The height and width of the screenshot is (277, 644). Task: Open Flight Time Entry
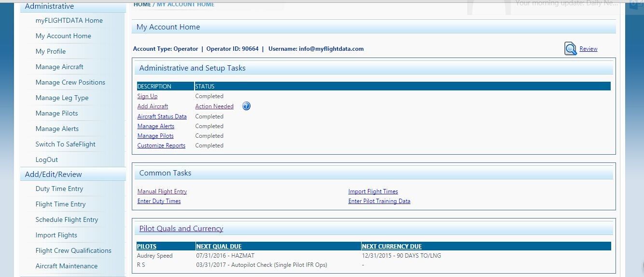coord(60,204)
